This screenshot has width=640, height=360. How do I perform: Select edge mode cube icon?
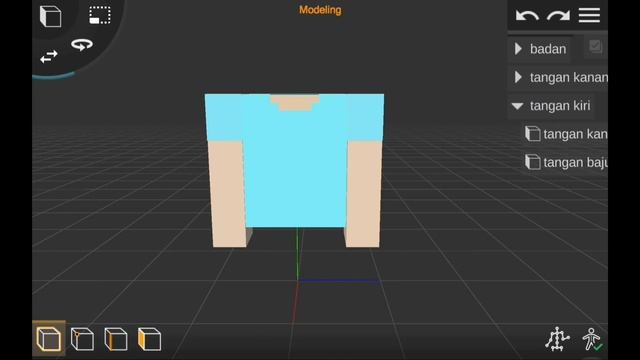point(116,339)
